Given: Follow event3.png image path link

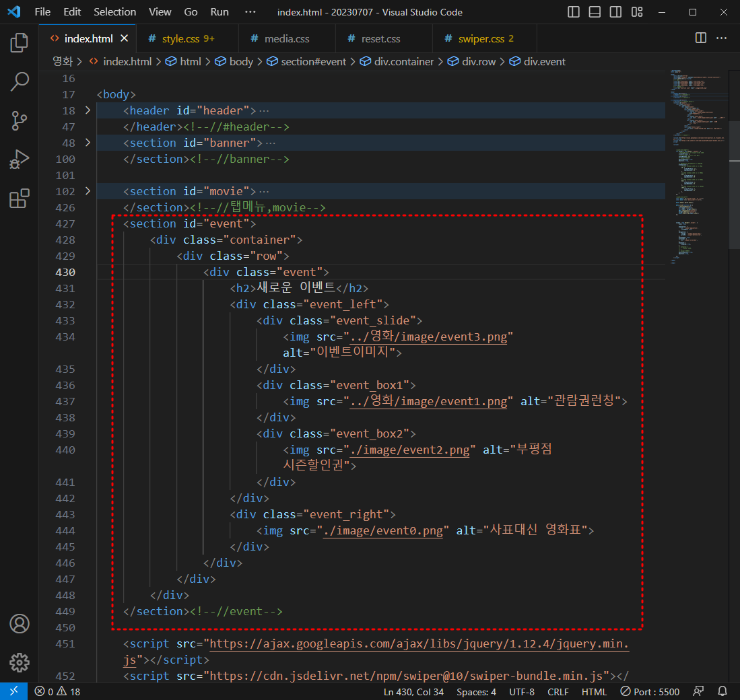Looking at the screenshot, I should click(x=428, y=337).
